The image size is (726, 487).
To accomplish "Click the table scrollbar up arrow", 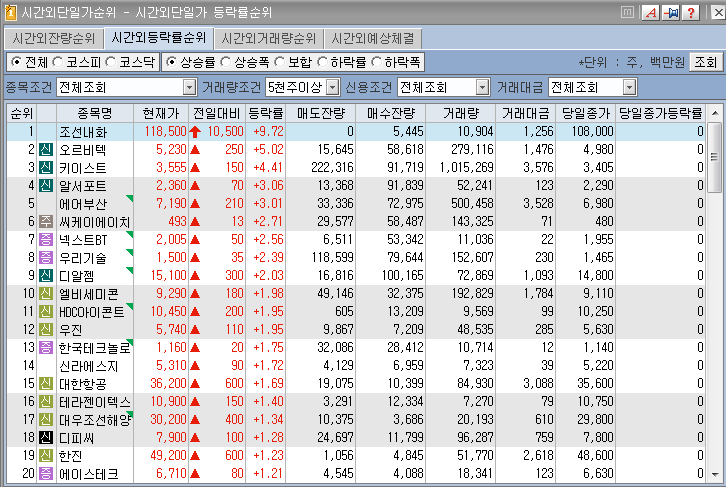I will click(x=715, y=112).
